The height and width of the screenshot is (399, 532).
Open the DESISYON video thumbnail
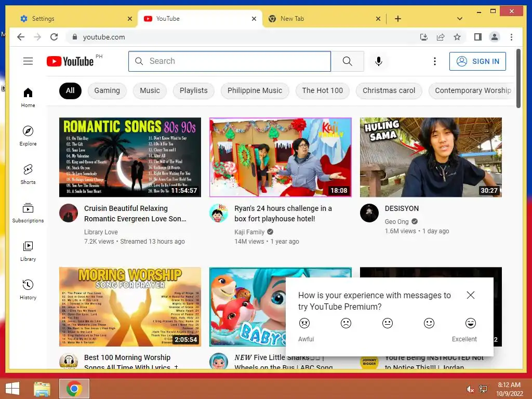(431, 157)
